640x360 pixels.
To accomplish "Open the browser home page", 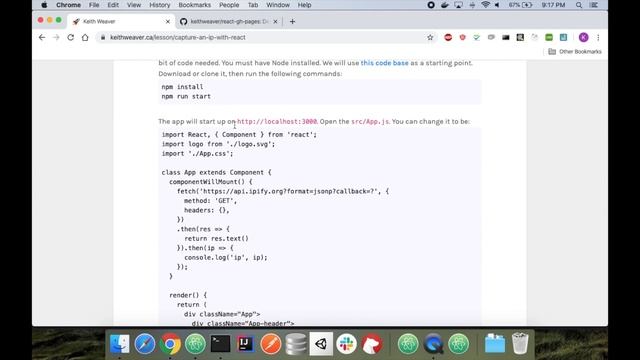I will pyautogui.click(x=85, y=37).
